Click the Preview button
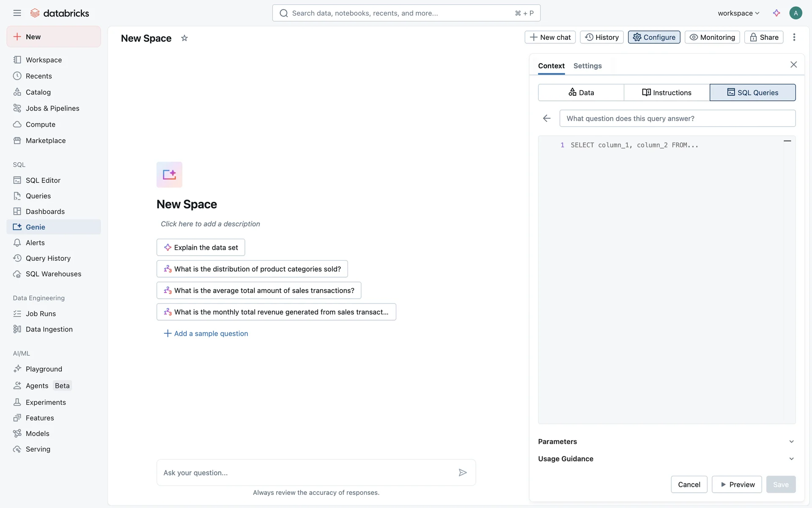This screenshot has width=812, height=508. (737, 484)
